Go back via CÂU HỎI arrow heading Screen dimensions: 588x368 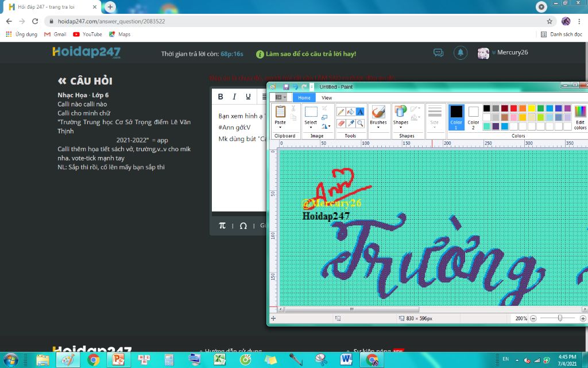point(85,80)
